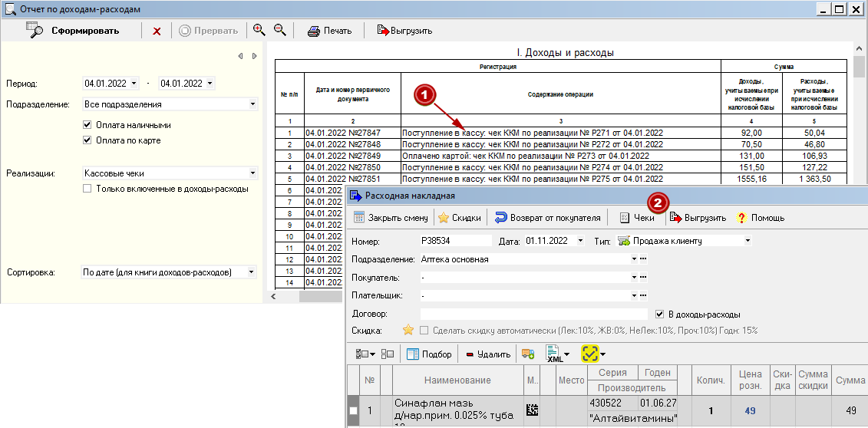Toggle the В доходы-расходы checkbox
868x428 pixels.
pos(658,314)
